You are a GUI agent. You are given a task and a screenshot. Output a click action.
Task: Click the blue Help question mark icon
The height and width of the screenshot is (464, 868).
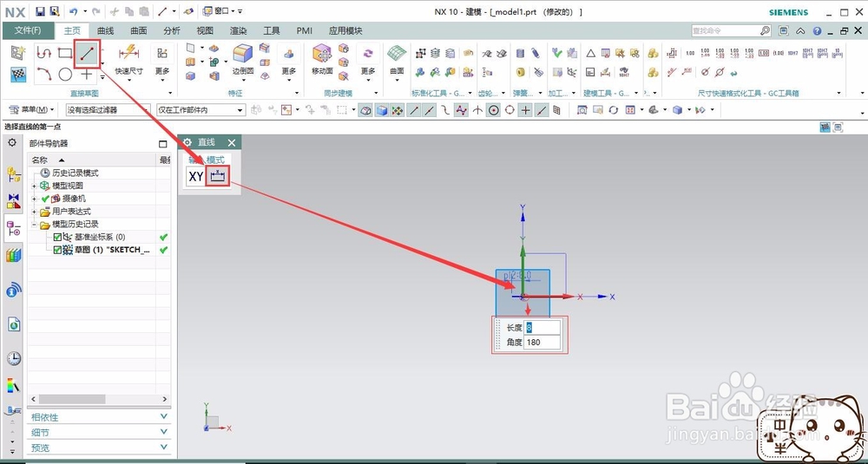click(817, 31)
